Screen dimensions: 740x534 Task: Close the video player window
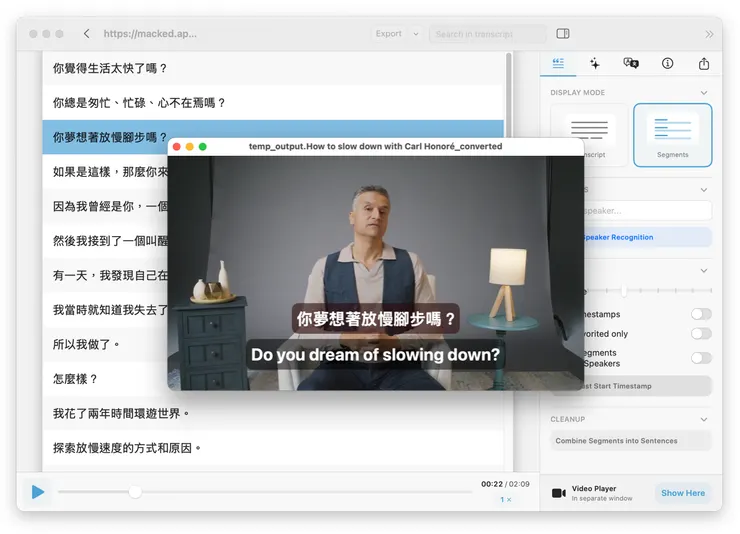click(x=177, y=147)
